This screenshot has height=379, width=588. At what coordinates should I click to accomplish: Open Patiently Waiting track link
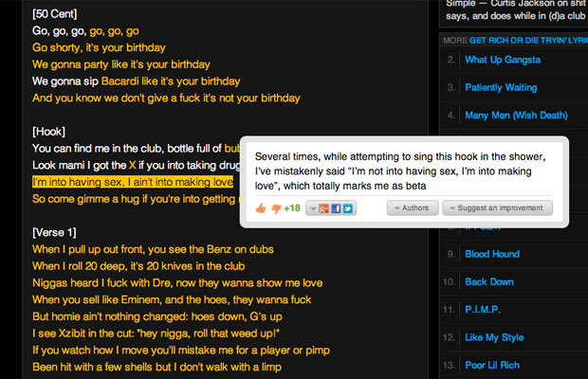coord(501,87)
